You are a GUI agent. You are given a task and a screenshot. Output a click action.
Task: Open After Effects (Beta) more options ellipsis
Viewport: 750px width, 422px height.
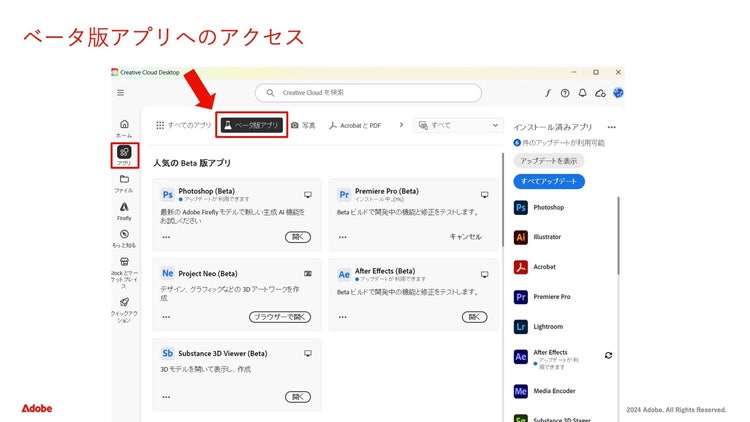342,317
